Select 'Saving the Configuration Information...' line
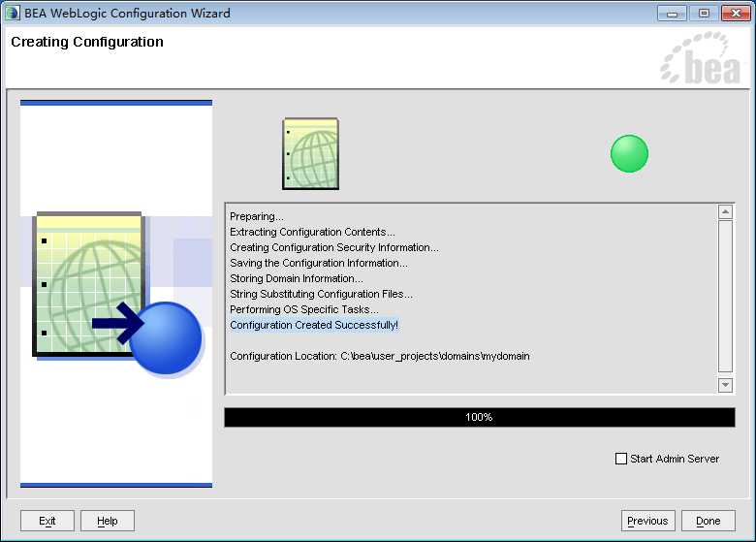 (319, 263)
